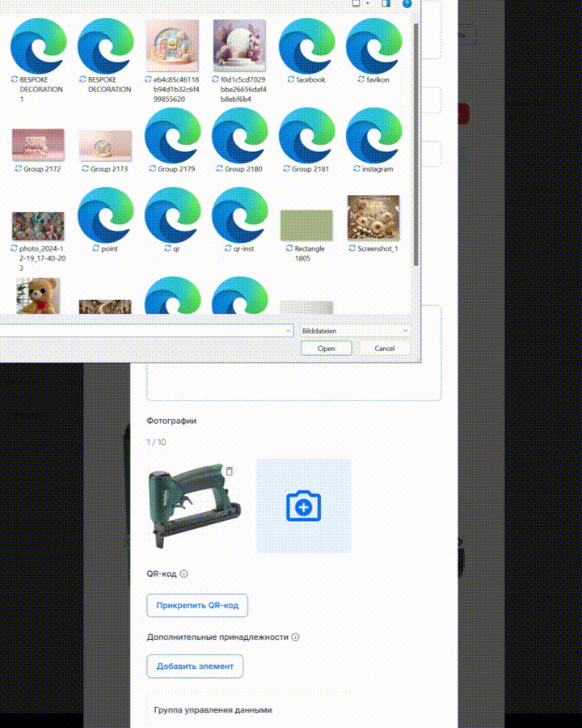Expand the file name combo box arrow
Image resolution: width=582 pixels, height=728 pixels.
click(x=289, y=331)
